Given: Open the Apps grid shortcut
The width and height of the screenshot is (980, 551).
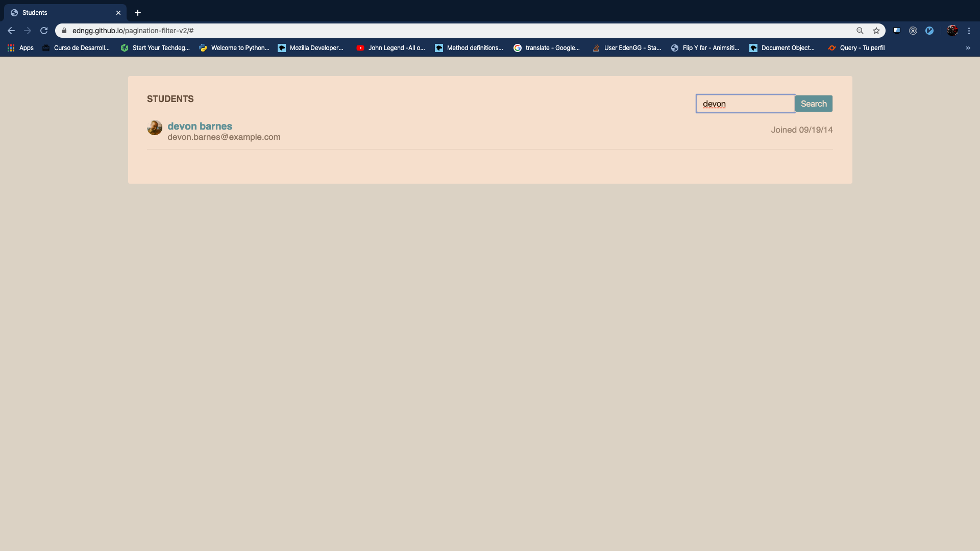Looking at the screenshot, I should point(20,48).
